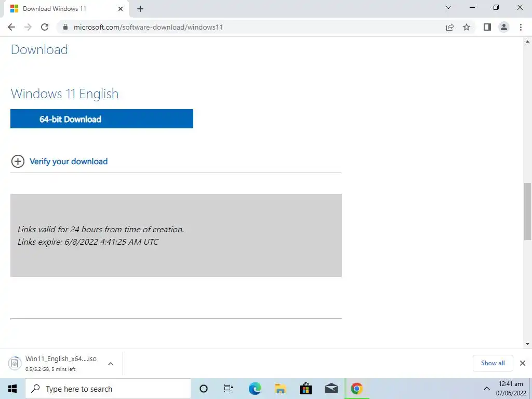The width and height of the screenshot is (532, 399).
Task: Click Links valid for 24 hours text
Action: [x=101, y=229]
